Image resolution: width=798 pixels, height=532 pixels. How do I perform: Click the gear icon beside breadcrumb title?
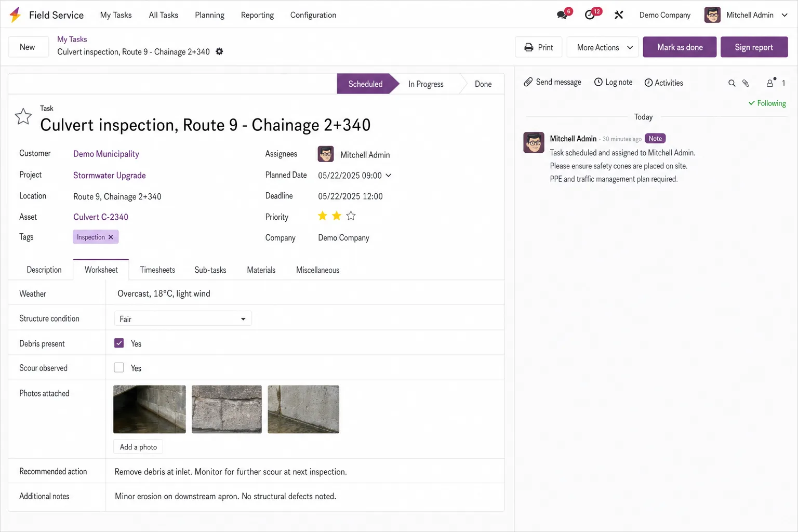(x=219, y=51)
